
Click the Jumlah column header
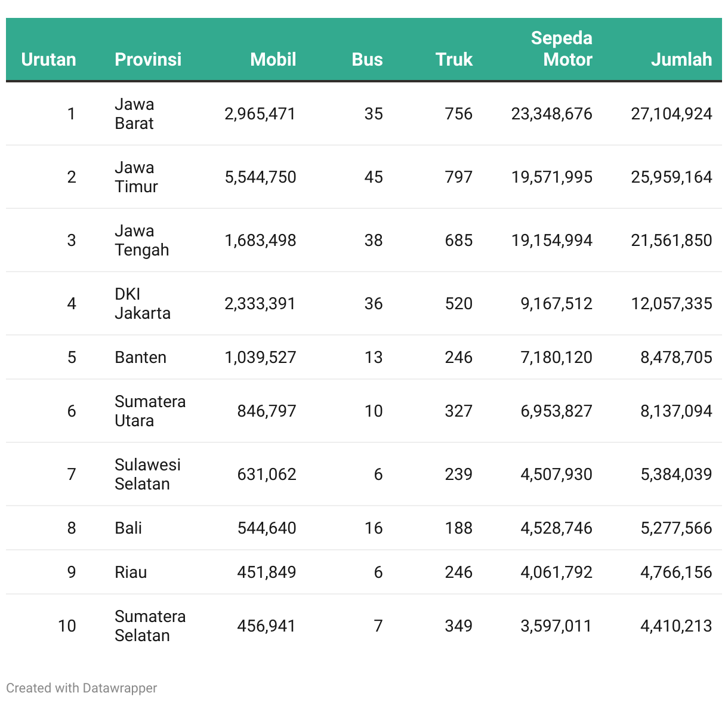click(x=681, y=59)
